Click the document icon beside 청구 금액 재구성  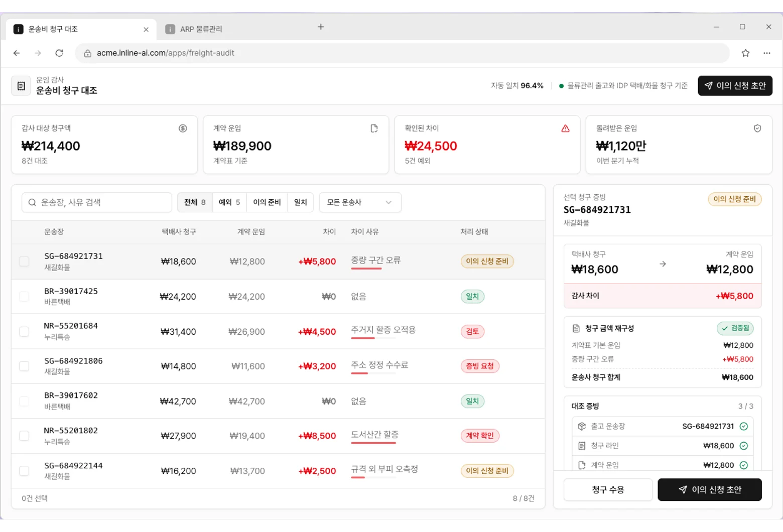click(x=576, y=328)
